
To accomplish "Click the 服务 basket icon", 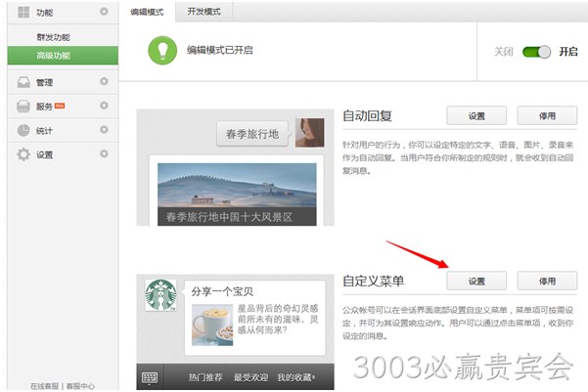I will pyautogui.click(x=23, y=107).
